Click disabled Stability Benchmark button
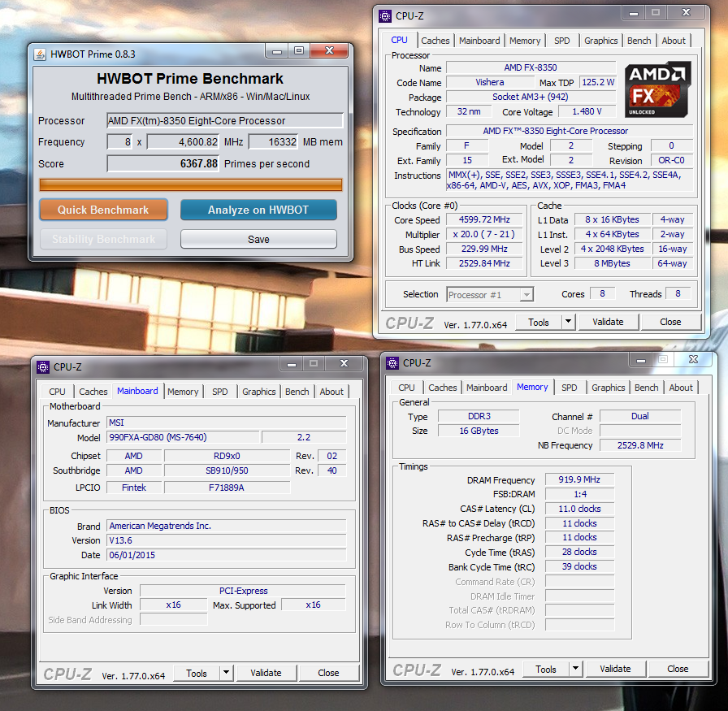Screen dimensions: 728x711 tap(103, 239)
